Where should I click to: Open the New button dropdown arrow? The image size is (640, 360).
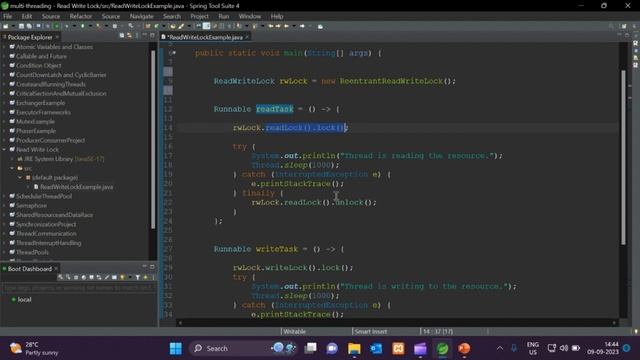[13, 26]
